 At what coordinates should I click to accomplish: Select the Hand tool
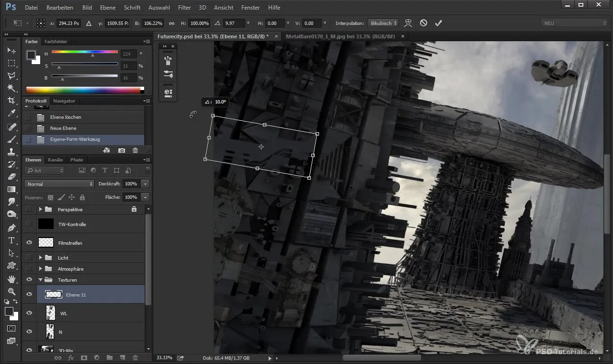click(11, 279)
